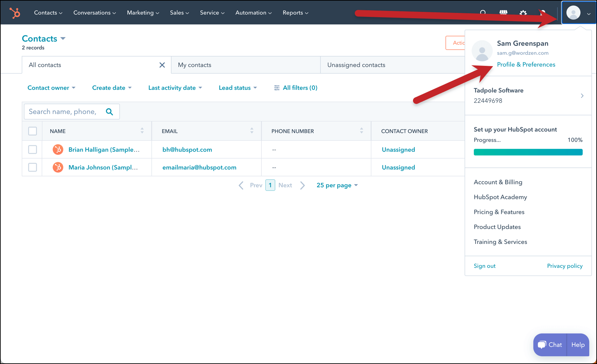The width and height of the screenshot is (597, 364).
Task: Open the Contact owner filter
Action: pyautogui.click(x=52, y=88)
